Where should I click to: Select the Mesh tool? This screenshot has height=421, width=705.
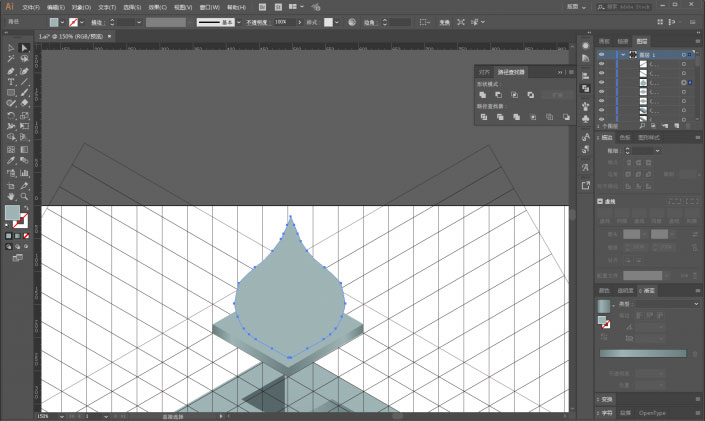[11, 149]
